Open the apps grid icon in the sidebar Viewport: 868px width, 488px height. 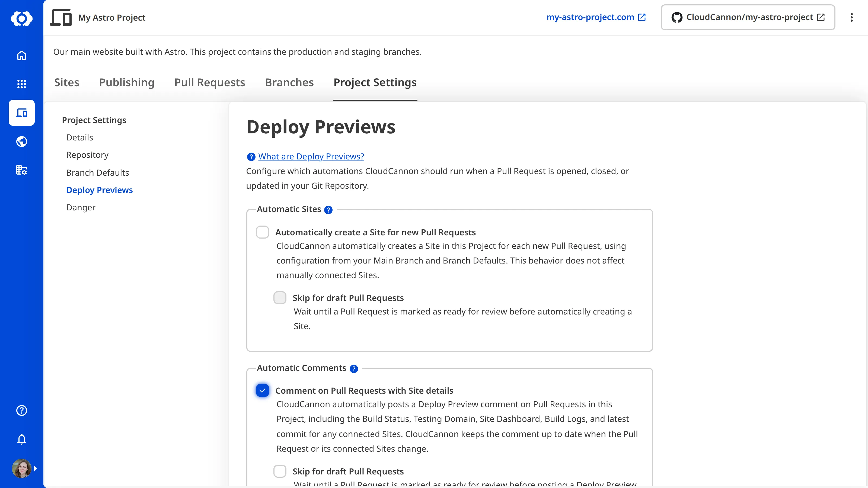click(x=22, y=84)
